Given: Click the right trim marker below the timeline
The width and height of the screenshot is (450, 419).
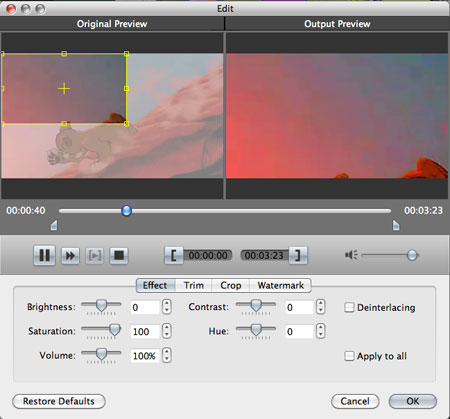Looking at the screenshot, I should tap(396, 225).
